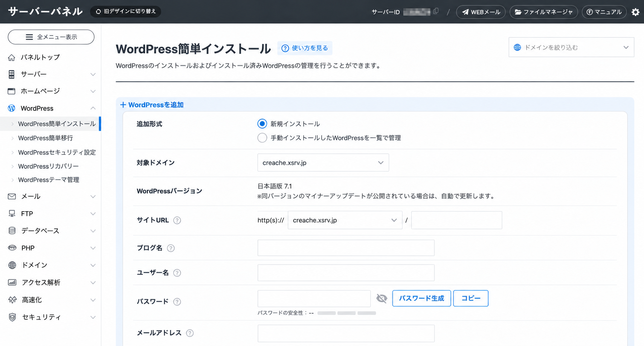This screenshot has height=346, width=644.
Task: Click the WordPressを追加 heading
Action: tap(152, 105)
